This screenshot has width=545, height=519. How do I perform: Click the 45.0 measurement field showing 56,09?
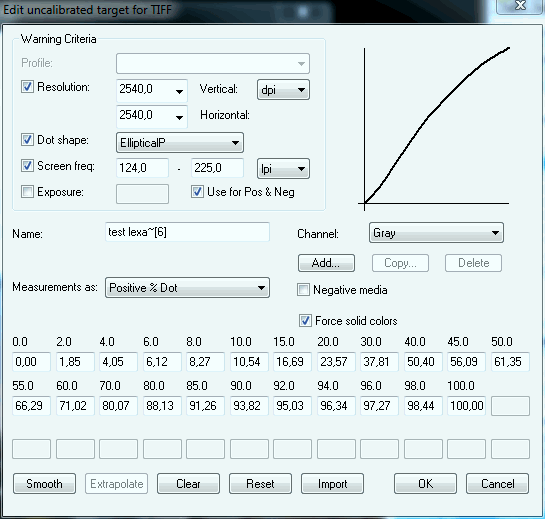pos(466,362)
